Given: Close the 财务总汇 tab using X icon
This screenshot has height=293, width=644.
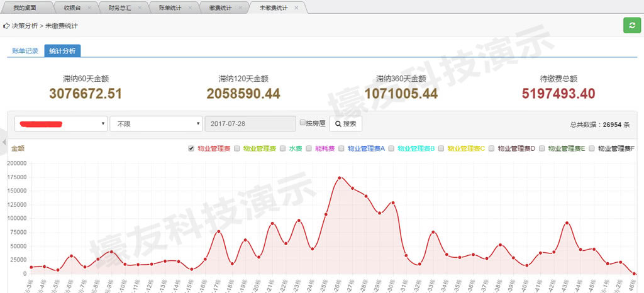Looking at the screenshot, I should tap(138, 8).
